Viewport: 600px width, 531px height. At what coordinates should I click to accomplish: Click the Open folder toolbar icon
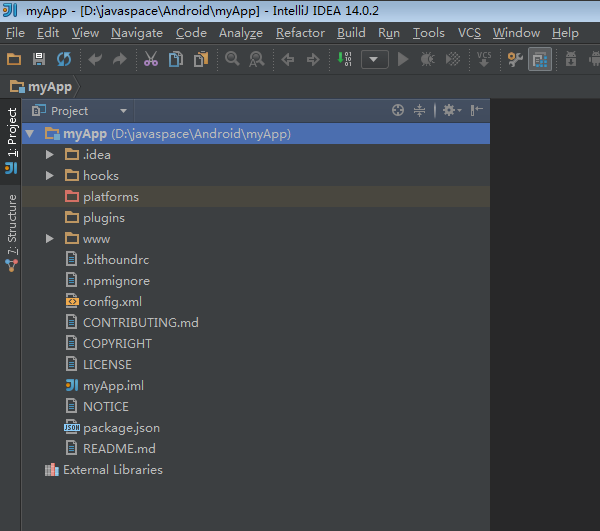[x=14, y=59]
